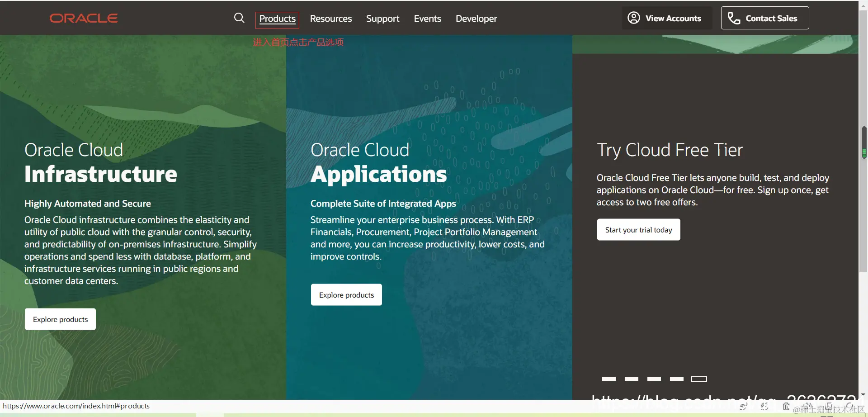Explore products under Oracle Cloud Applications

point(346,295)
